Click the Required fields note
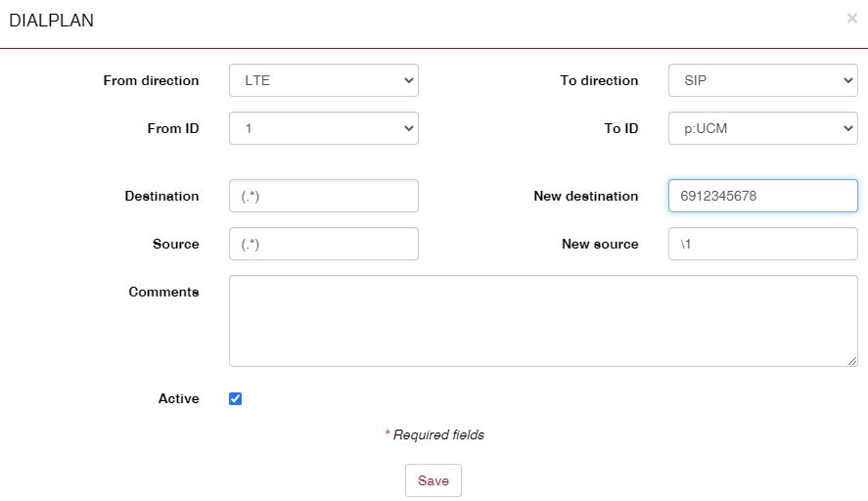The image size is (868, 501). point(434,434)
